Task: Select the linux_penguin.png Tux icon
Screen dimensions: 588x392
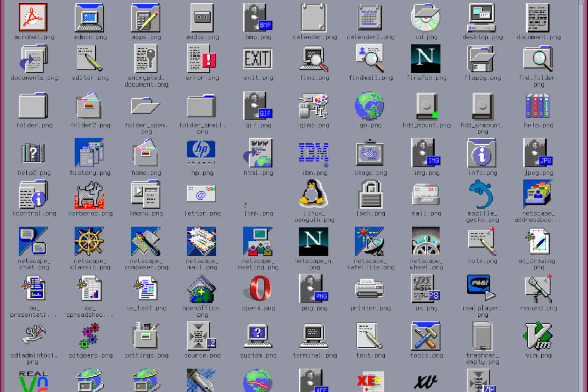Action: pyautogui.click(x=314, y=194)
